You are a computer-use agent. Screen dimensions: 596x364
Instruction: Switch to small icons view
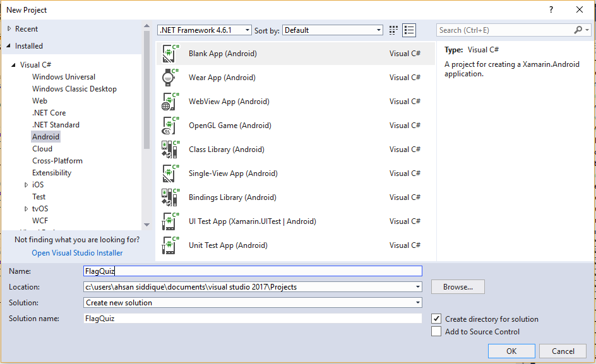click(x=393, y=30)
